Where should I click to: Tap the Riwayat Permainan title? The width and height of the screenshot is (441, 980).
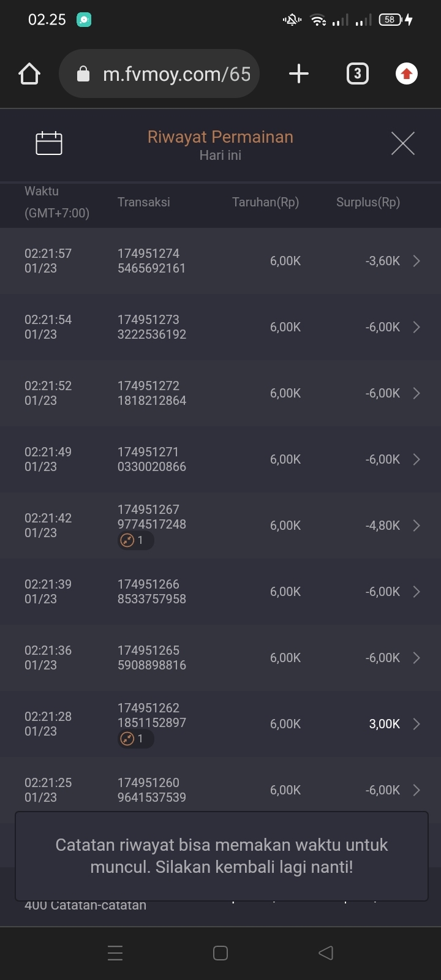pyautogui.click(x=220, y=137)
